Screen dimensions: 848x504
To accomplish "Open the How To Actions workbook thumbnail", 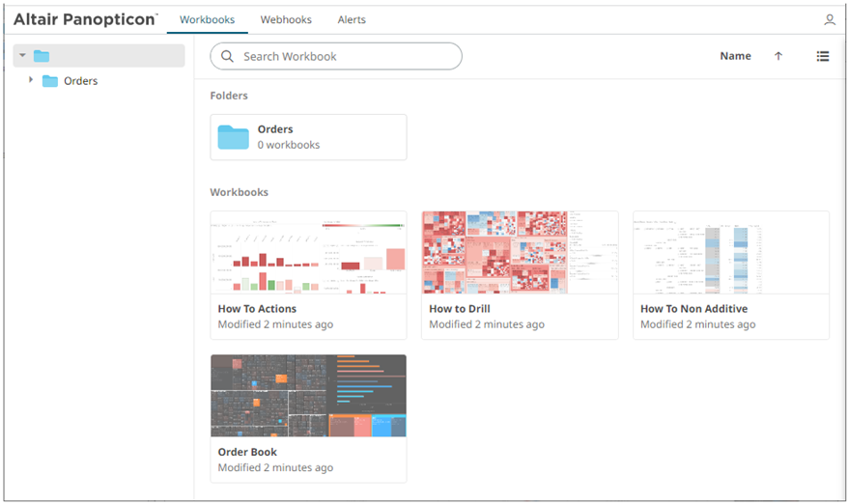I will [308, 253].
